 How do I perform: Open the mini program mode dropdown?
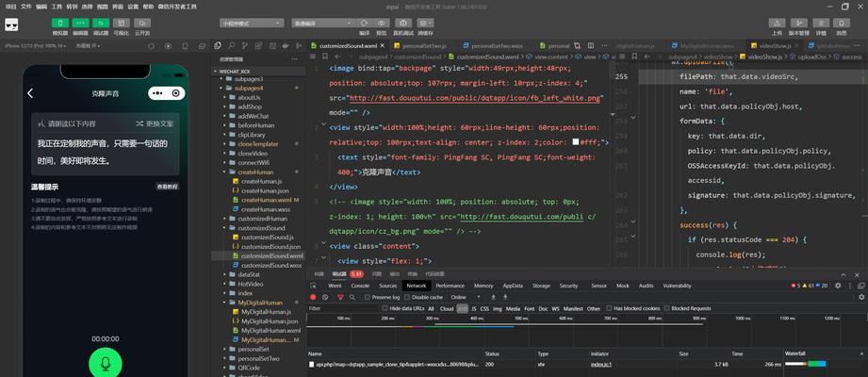click(x=252, y=24)
